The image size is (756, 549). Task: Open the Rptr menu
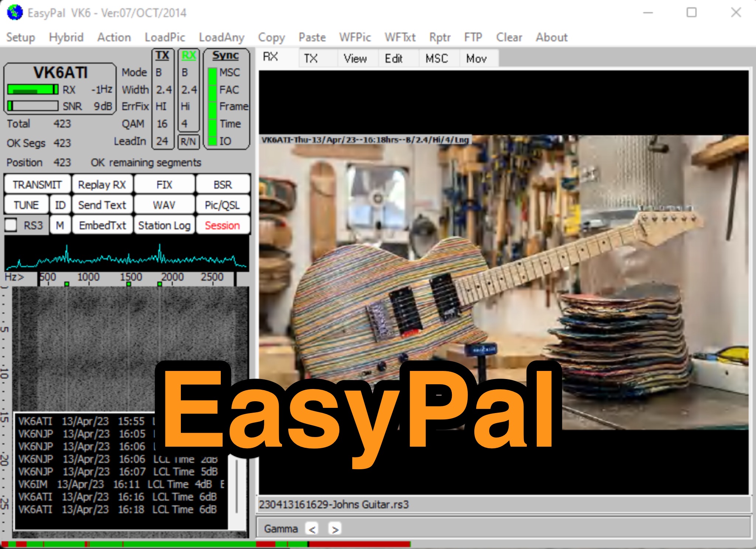[440, 37]
